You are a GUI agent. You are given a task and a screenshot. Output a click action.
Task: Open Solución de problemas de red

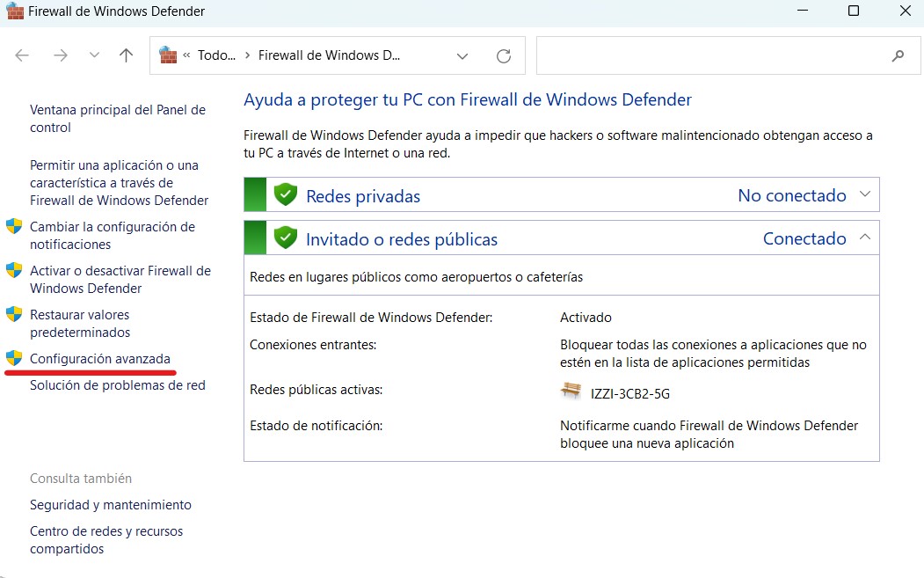point(118,385)
